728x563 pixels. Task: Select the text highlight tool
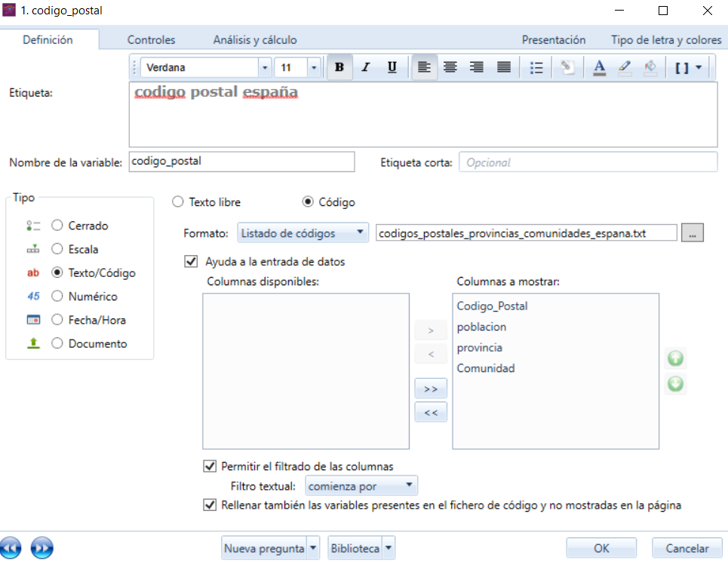625,67
